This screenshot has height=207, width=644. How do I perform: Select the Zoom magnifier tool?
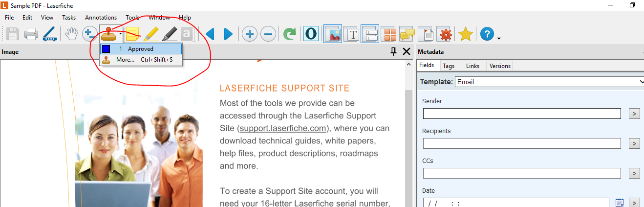[x=89, y=34]
